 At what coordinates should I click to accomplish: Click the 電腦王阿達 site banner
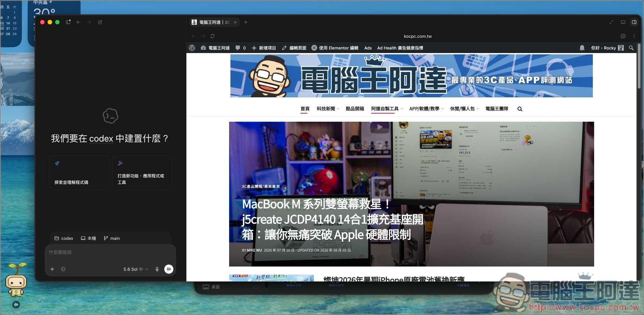[411, 76]
